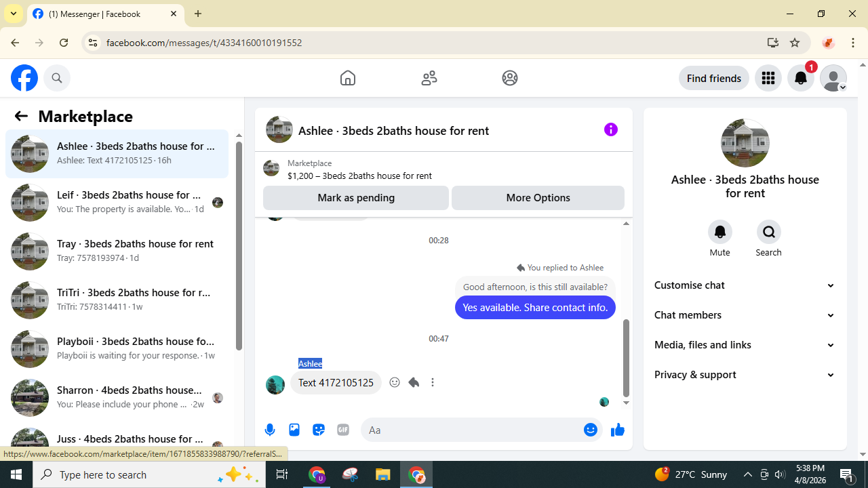
Task: Bookmark this tab star icon
Action: [x=795, y=43]
